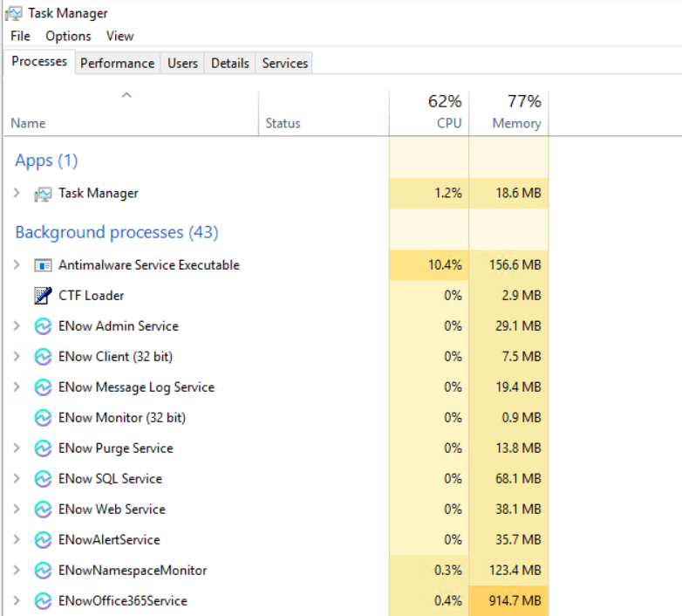Sort by CPU column header
This screenshot has height=616, width=682.
[429, 113]
